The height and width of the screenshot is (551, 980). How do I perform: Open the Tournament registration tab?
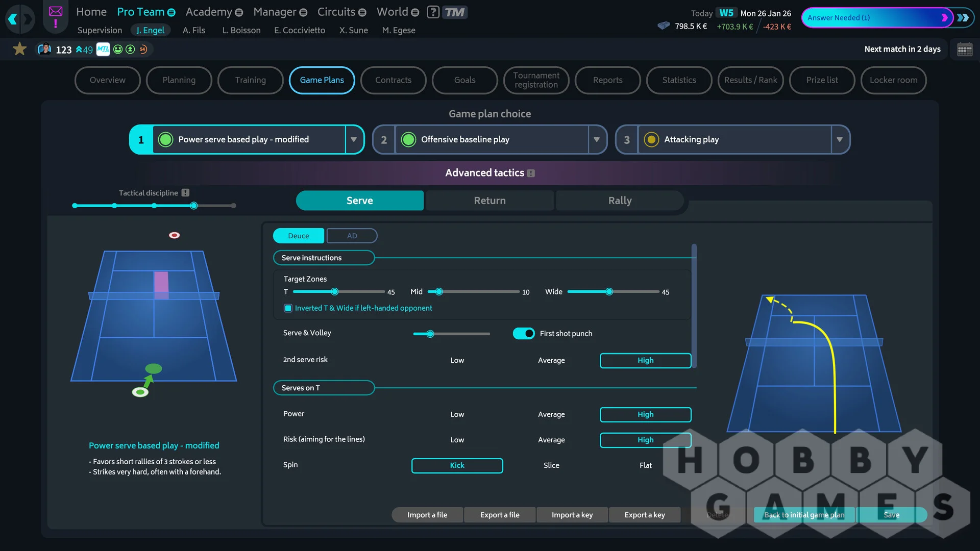[x=536, y=80]
